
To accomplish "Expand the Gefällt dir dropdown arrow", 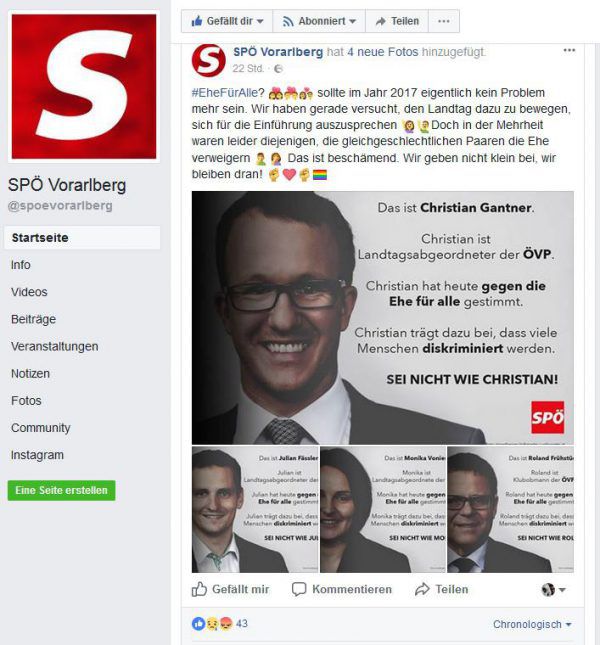I will 260,21.
